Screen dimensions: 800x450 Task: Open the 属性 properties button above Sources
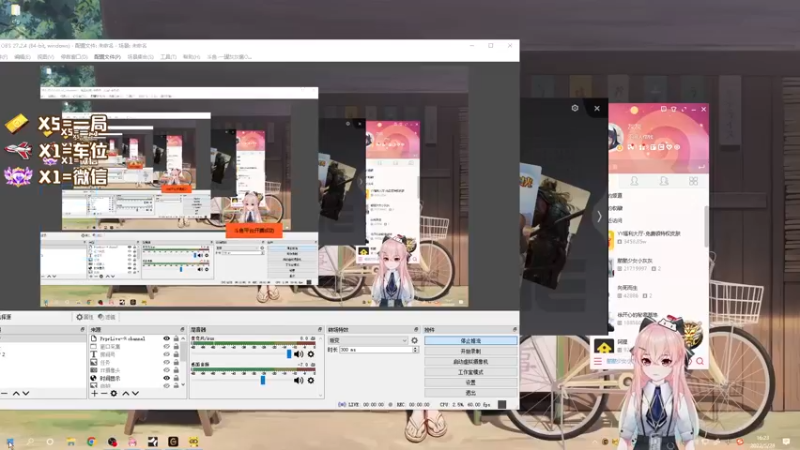85,317
